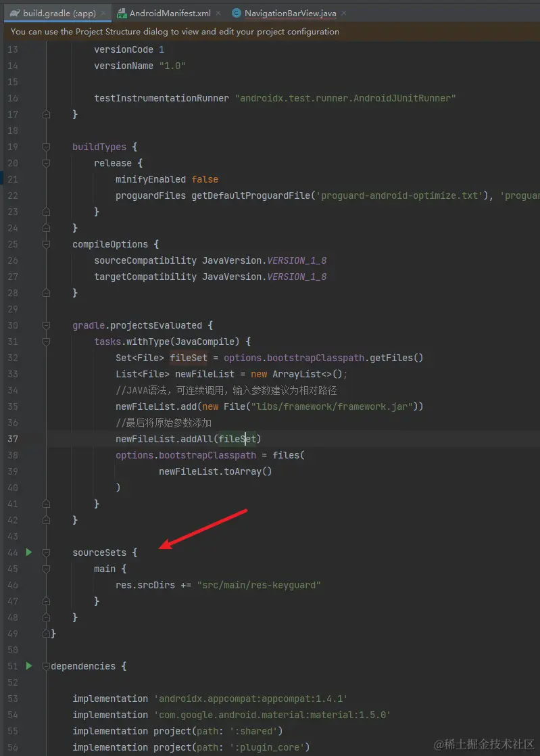Viewport: 540px width, 756px height.
Task: Close the NavigationBarView.java tab
Action: [x=343, y=13]
